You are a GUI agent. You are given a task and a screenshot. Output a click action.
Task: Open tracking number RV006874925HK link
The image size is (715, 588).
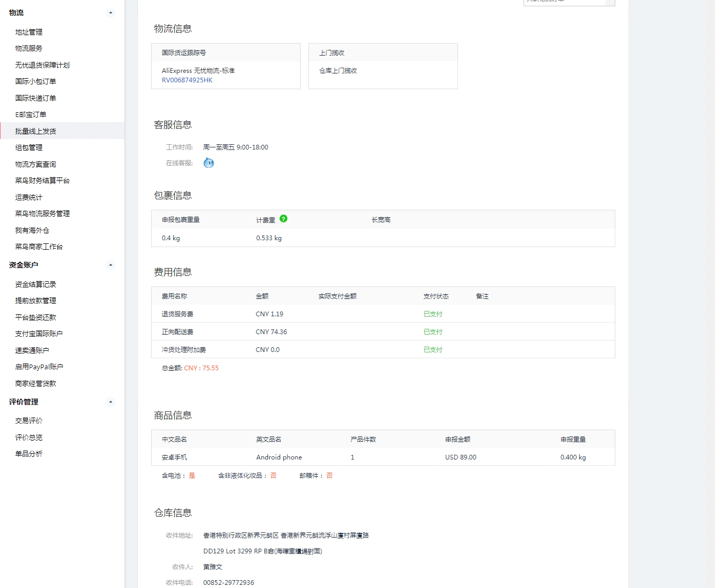187,80
